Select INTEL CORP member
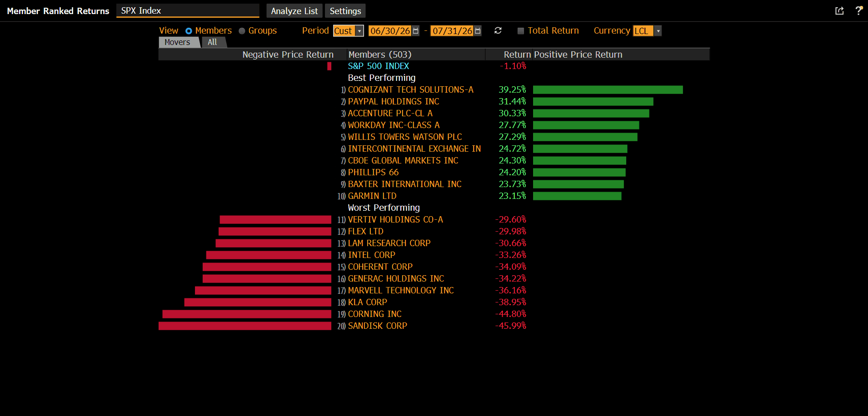The height and width of the screenshot is (416, 868). [x=372, y=255]
